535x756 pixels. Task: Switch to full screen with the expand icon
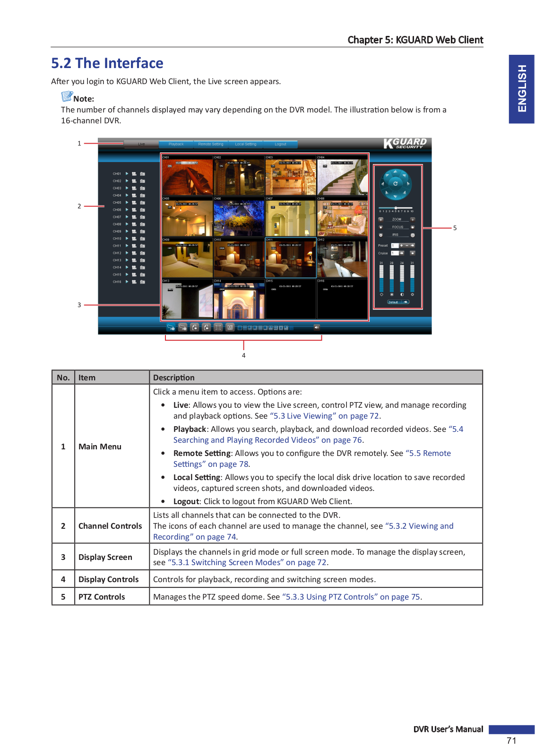pos(218,327)
